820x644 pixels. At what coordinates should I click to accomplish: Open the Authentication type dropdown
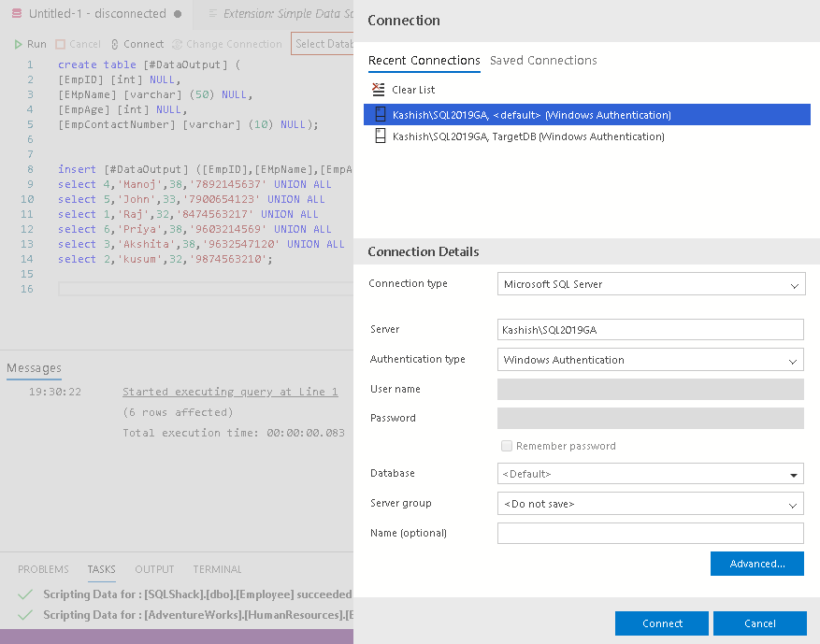[x=794, y=360]
